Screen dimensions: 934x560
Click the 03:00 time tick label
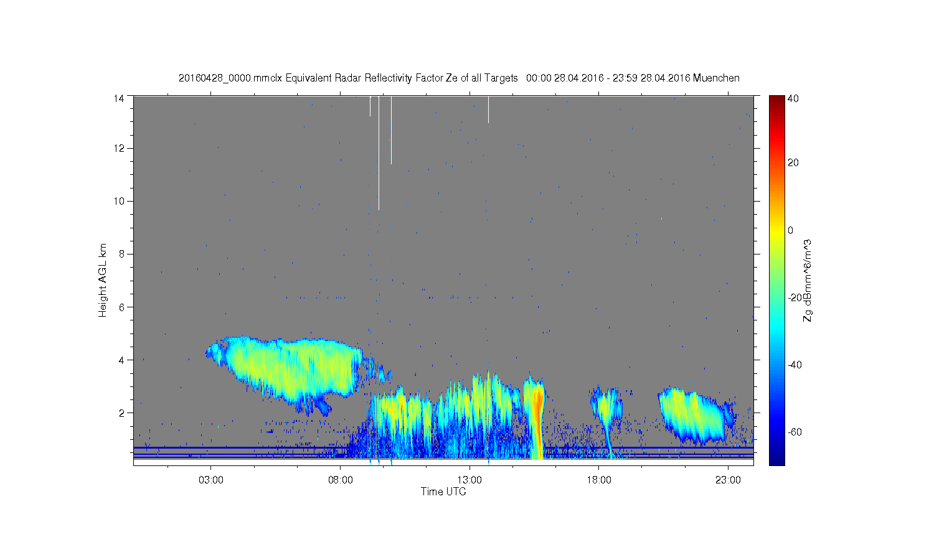point(211,480)
